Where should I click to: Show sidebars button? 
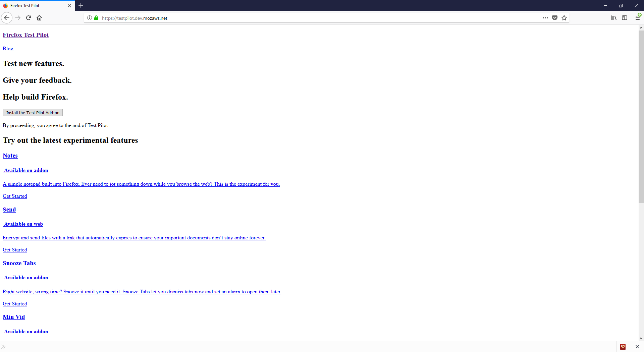pyautogui.click(x=625, y=18)
